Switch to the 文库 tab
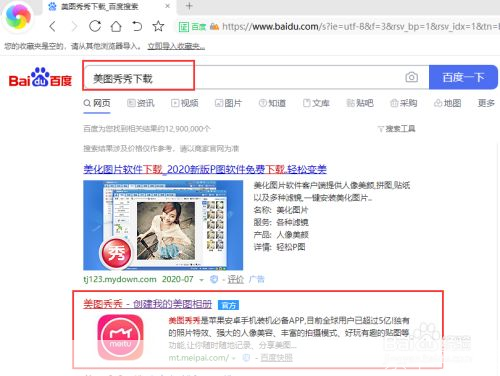This screenshot has width=500, height=376. 316,103
